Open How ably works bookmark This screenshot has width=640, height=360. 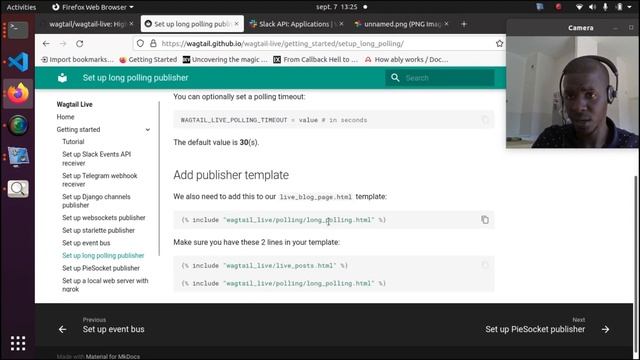pos(406,60)
